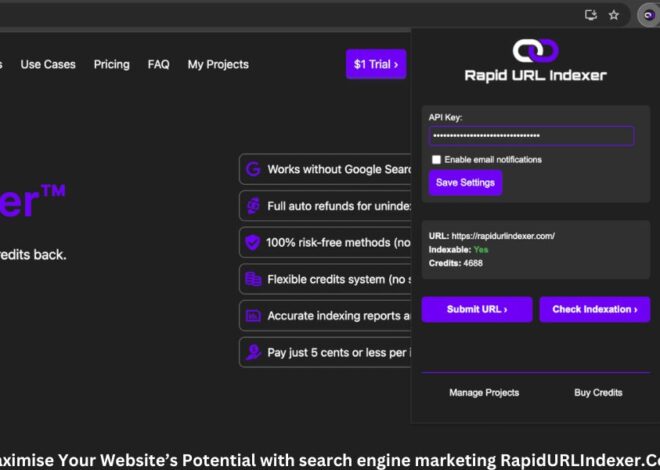660x470 pixels.
Task: Click the refund icon beside Full auto refunds
Action: [253, 206]
